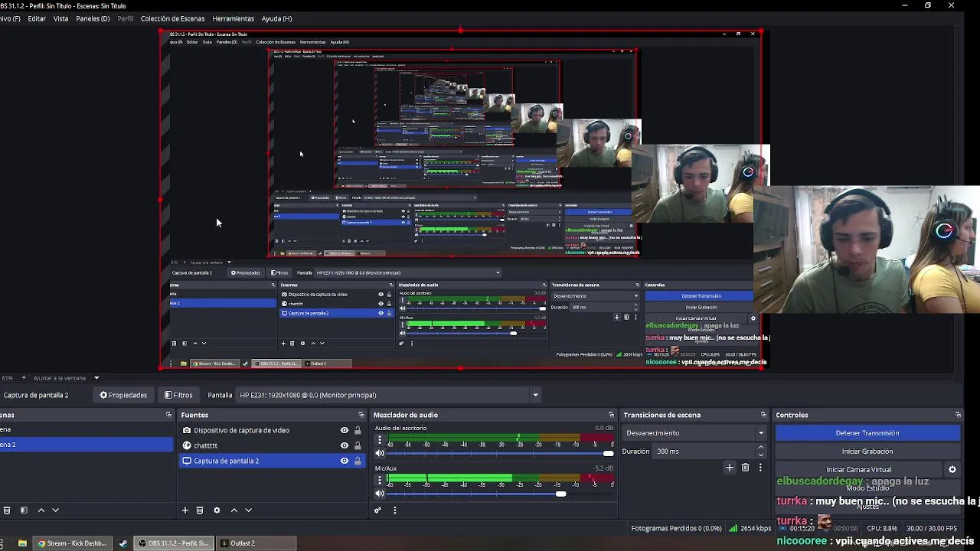Click the Propiedades button for the source

point(123,395)
